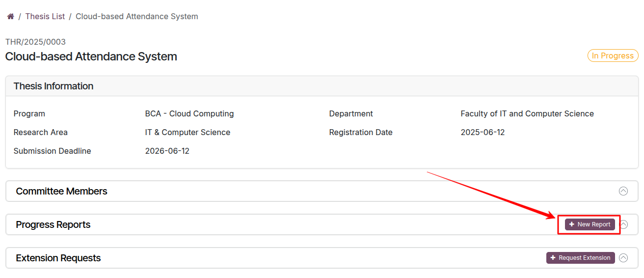Viewport: 644px width, 278px height.
Task: Click the plus icon on New Report
Action: 571,224
